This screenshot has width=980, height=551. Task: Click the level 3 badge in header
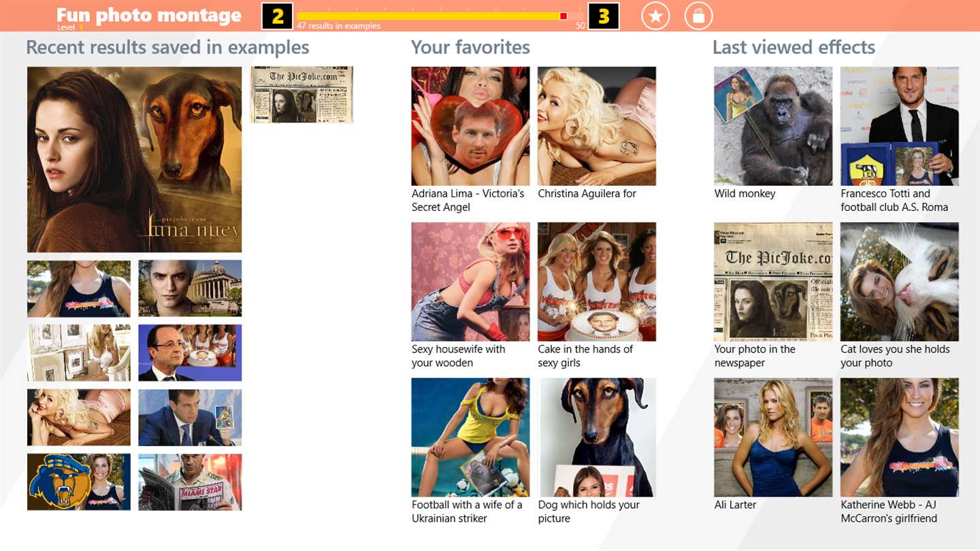604,16
